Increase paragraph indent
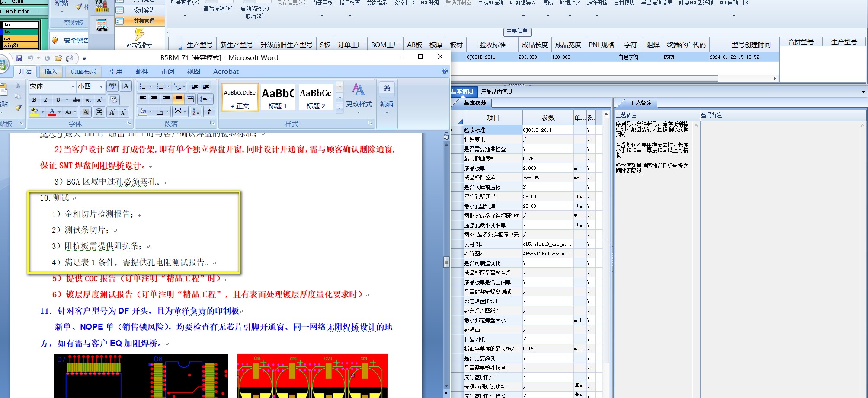This screenshot has width=868, height=398. click(x=207, y=86)
